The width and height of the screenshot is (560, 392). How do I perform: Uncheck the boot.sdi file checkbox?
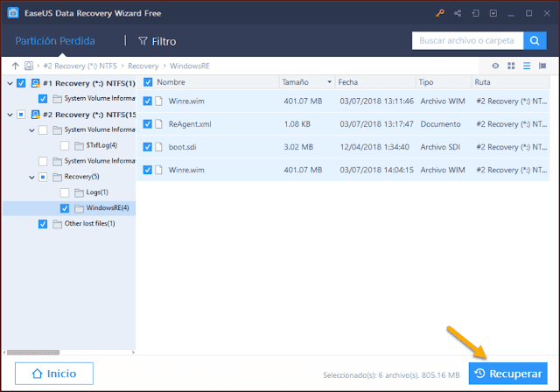(x=148, y=147)
